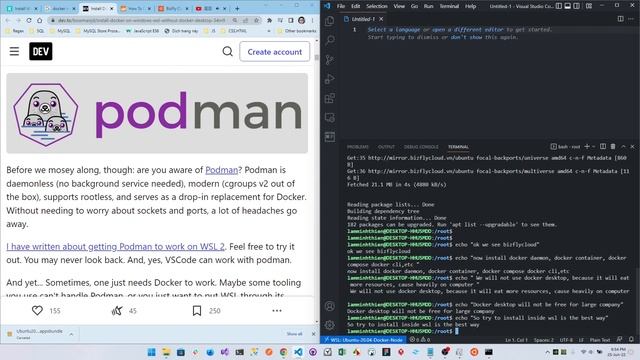Open the Help menu in VS Code
The width and height of the screenshot is (640, 360).
pyautogui.click(x=470, y=6)
